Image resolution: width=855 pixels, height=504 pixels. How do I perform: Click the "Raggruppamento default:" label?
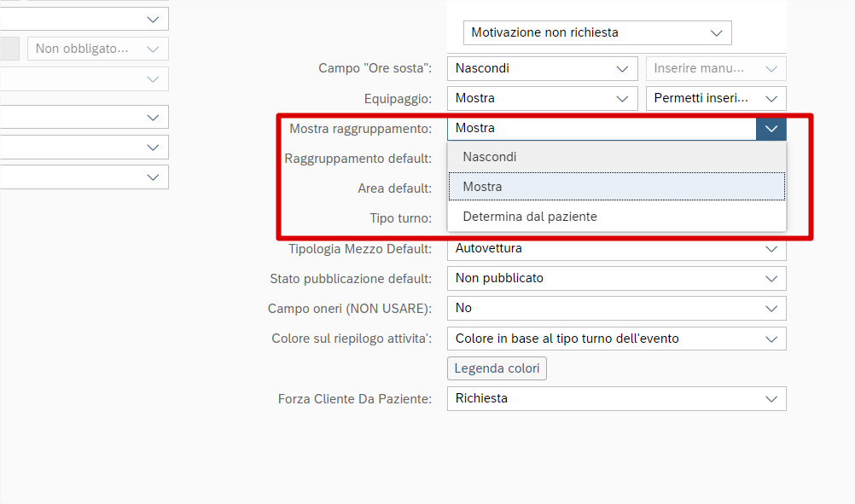[x=358, y=159]
